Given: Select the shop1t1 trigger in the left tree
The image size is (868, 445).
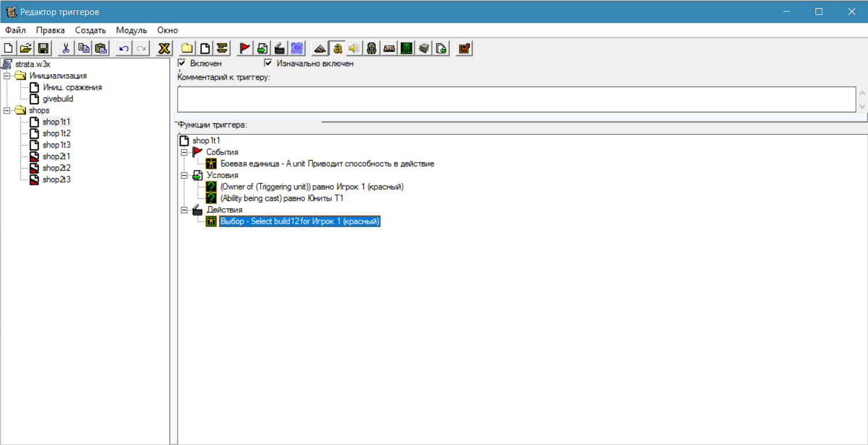Looking at the screenshot, I should 57,122.
